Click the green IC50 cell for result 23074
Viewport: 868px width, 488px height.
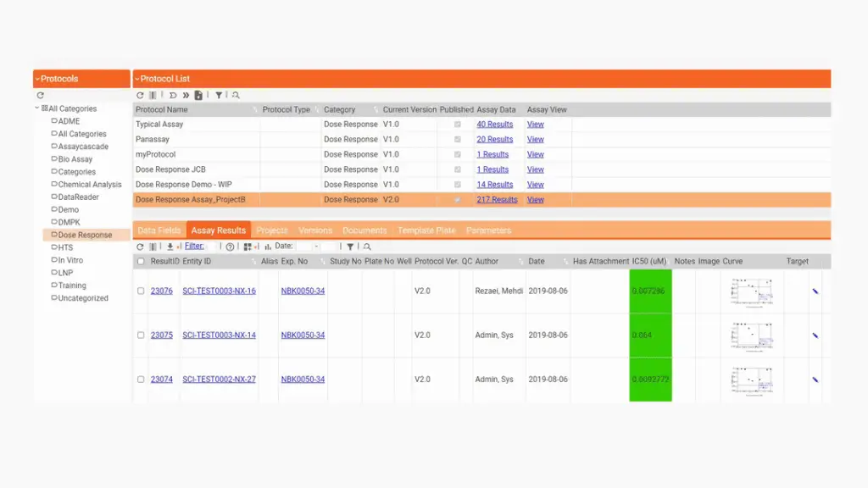tap(650, 380)
